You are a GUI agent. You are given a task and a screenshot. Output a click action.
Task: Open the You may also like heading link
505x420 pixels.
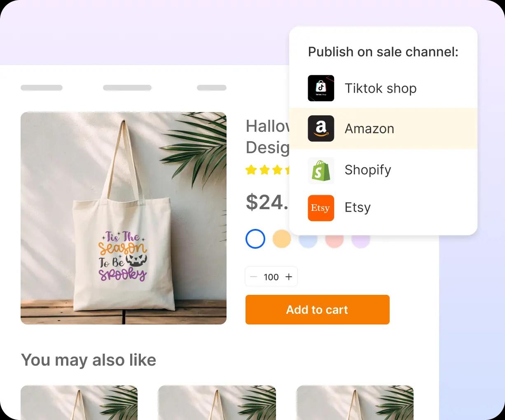coord(89,360)
